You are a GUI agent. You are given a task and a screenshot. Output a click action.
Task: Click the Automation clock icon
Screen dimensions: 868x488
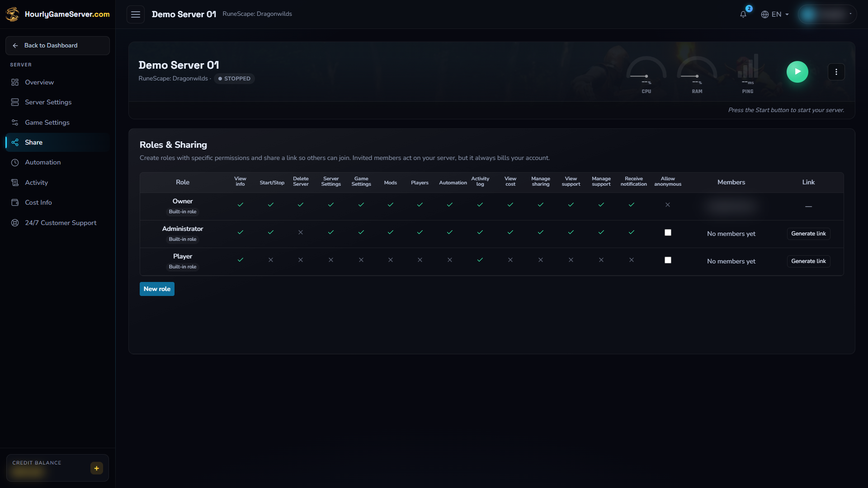[15, 162]
